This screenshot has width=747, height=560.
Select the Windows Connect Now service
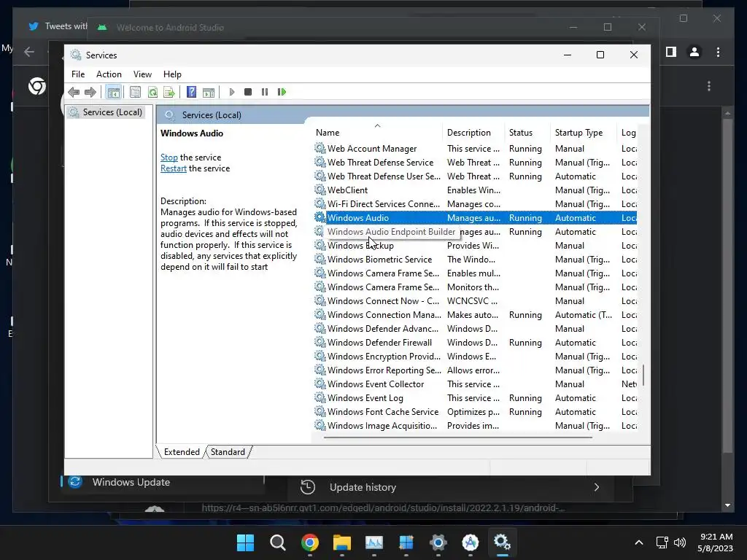coord(475,301)
